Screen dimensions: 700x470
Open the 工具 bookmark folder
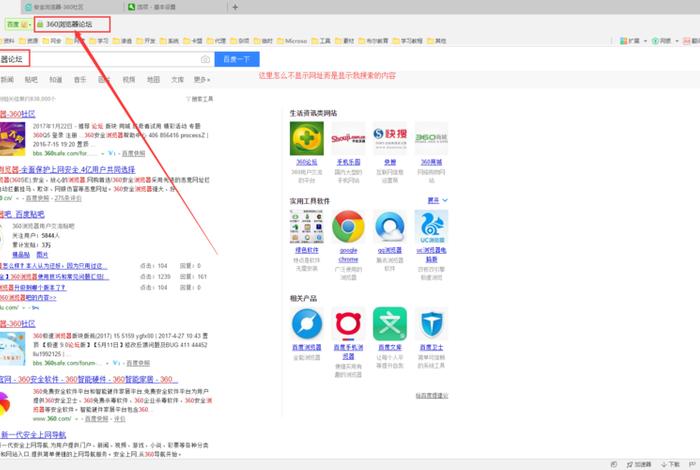[x=321, y=41]
